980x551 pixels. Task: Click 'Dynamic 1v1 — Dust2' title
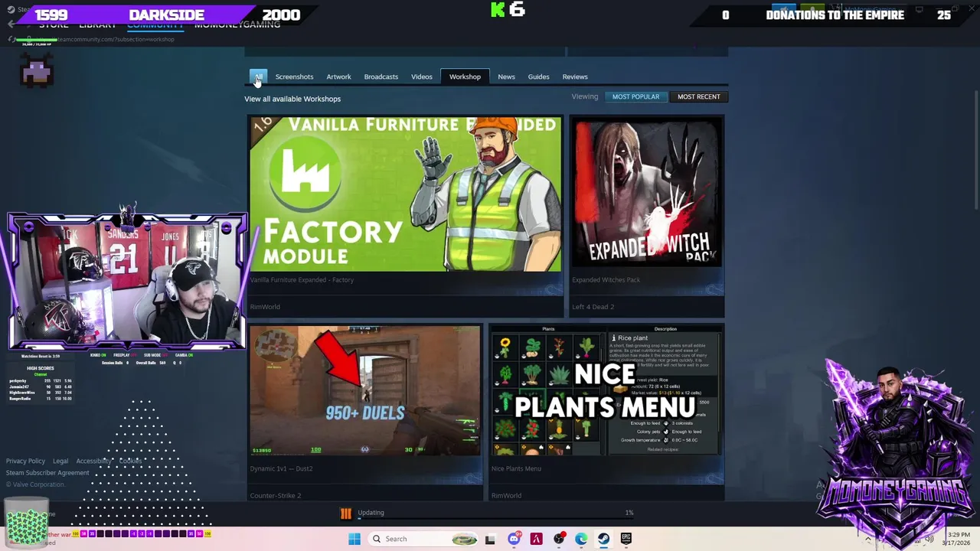(x=281, y=468)
